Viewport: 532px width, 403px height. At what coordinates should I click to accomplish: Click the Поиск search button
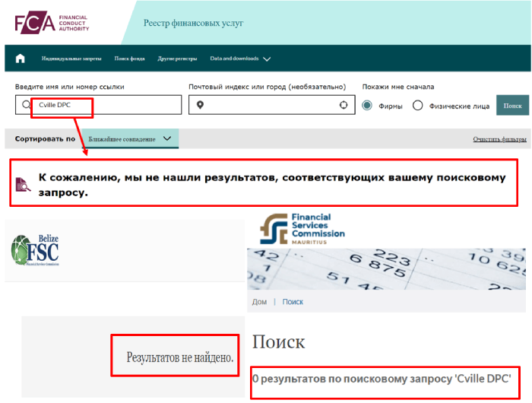coord(512,106)
